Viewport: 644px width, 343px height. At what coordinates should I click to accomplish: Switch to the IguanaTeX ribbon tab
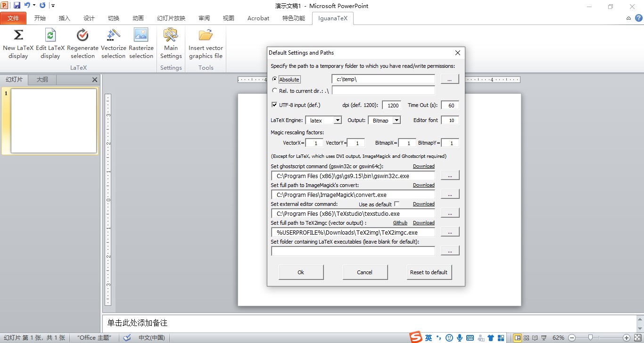point(333,18)
